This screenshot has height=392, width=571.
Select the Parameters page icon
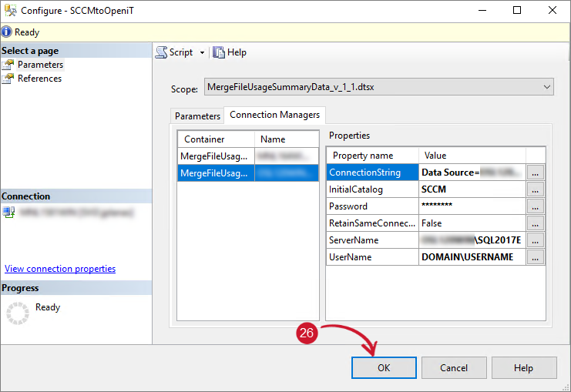click(x=8, y=65)
